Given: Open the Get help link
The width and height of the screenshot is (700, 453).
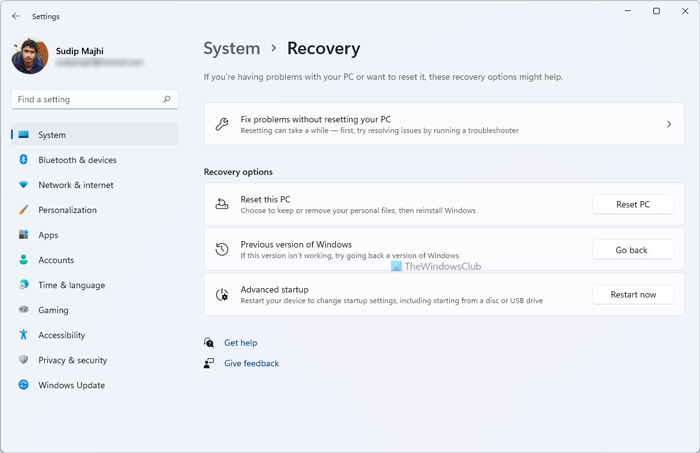Looking at the screenshot, I should click(x=240, y=343).
